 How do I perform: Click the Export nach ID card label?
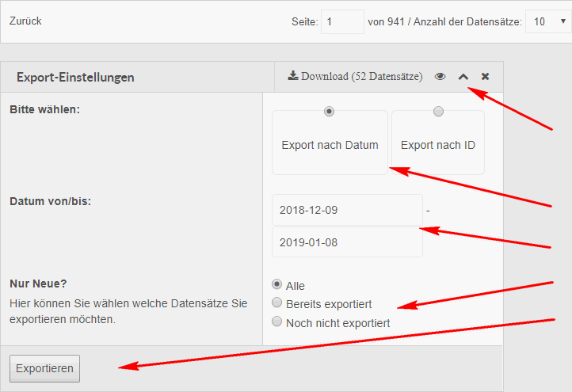click(x=438, y=146)
